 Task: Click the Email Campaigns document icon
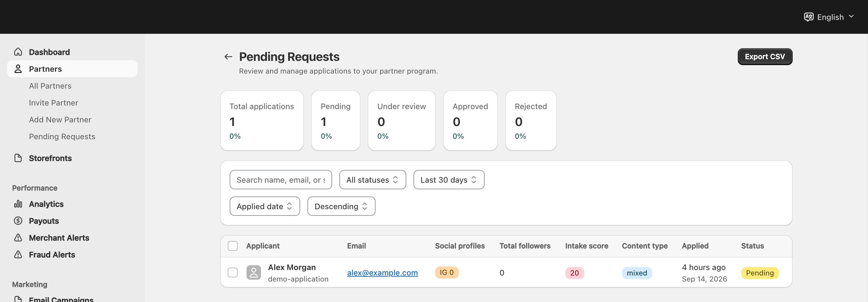click(18, 299)
